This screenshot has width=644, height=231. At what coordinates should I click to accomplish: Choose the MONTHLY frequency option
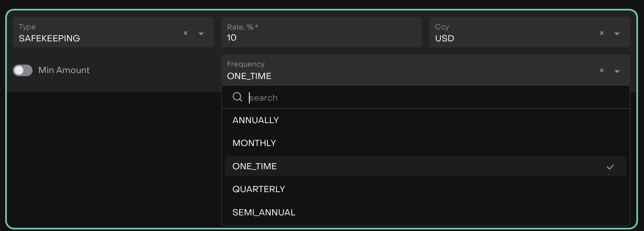pos(254,143)
